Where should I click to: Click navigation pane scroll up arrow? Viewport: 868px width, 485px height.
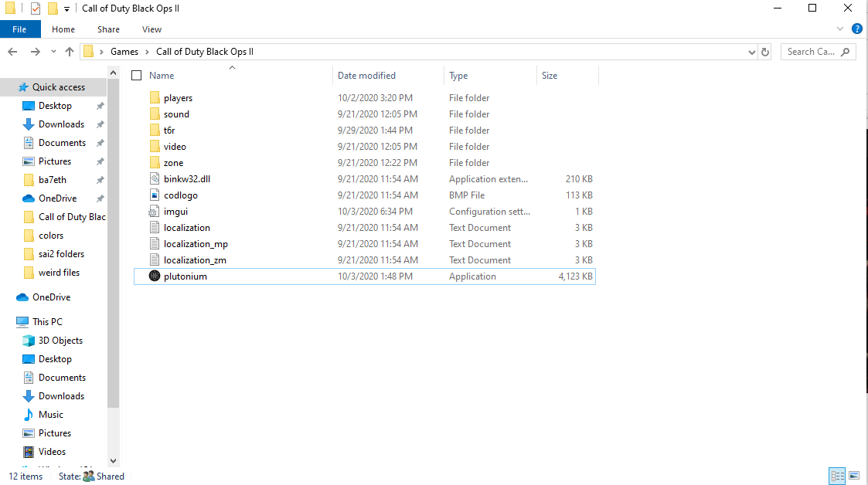pos(113,73)
